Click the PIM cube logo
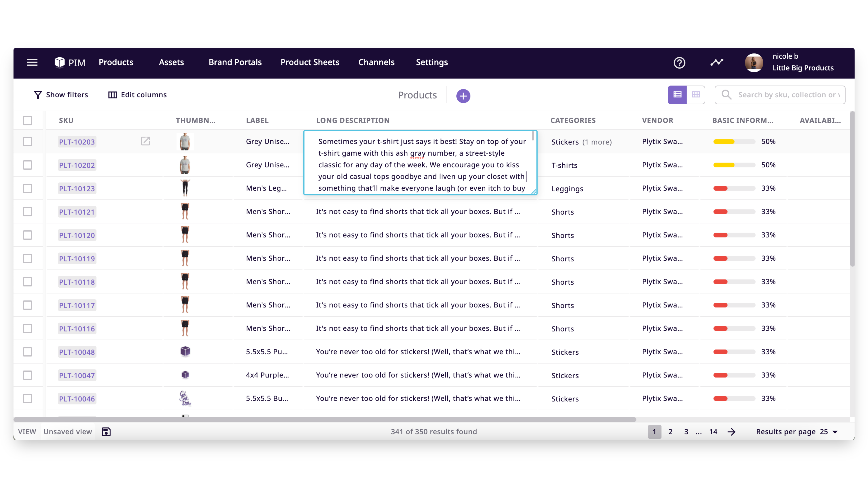The height and width of the screenshot is (488, 868). (59, 62)
